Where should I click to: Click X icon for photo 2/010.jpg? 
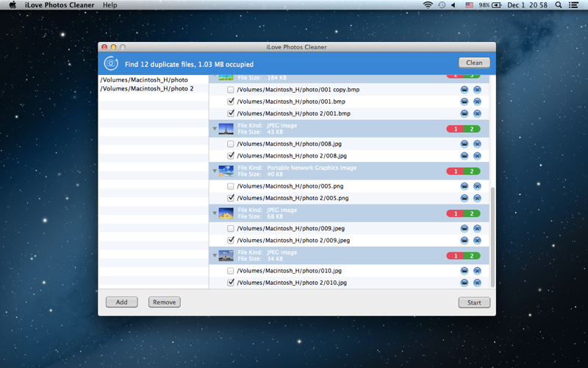tap(477, 283)
